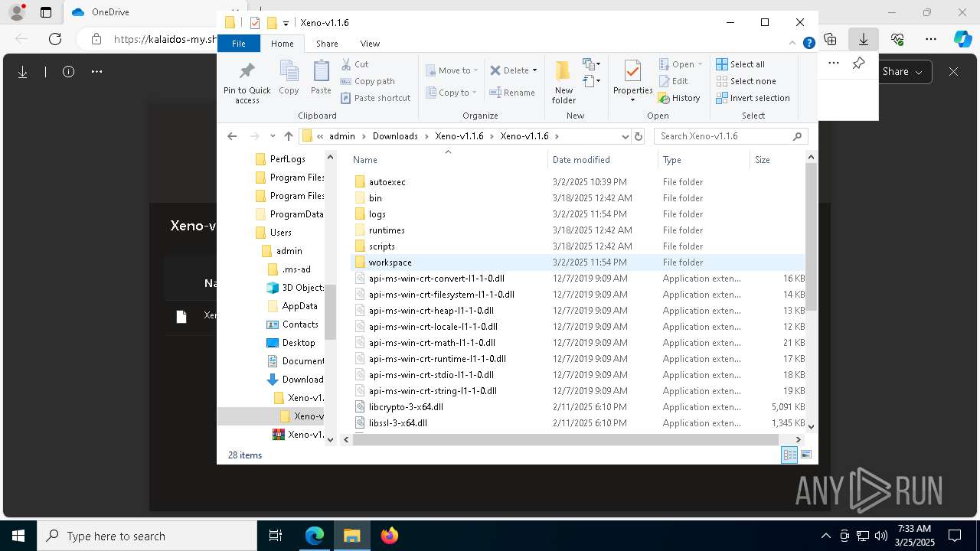Open Copy to dropdown
This screenshot has height=551, width=980.
point(450,93)
